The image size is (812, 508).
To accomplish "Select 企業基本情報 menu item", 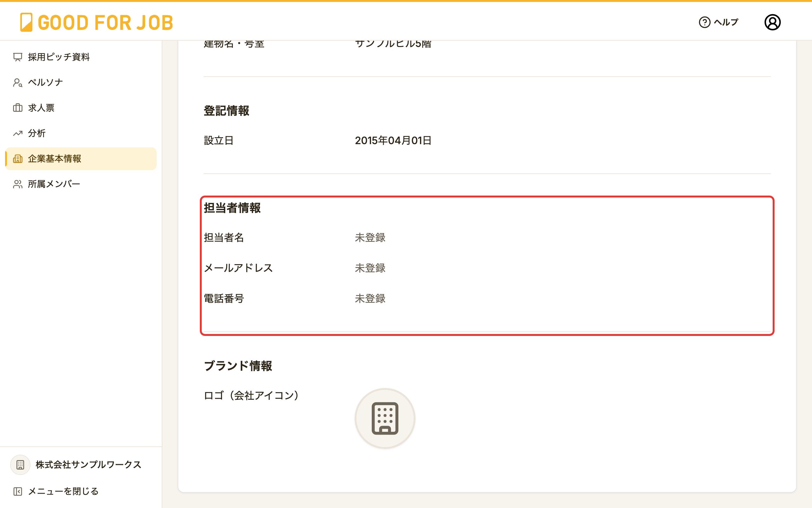I will pyautogui.click(x=81, y=158).
